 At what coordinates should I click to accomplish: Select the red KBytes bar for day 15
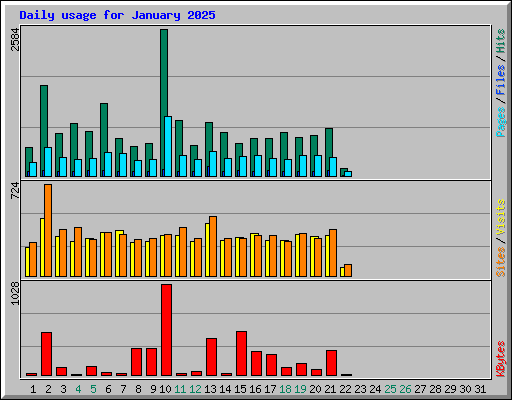[241, 353]
